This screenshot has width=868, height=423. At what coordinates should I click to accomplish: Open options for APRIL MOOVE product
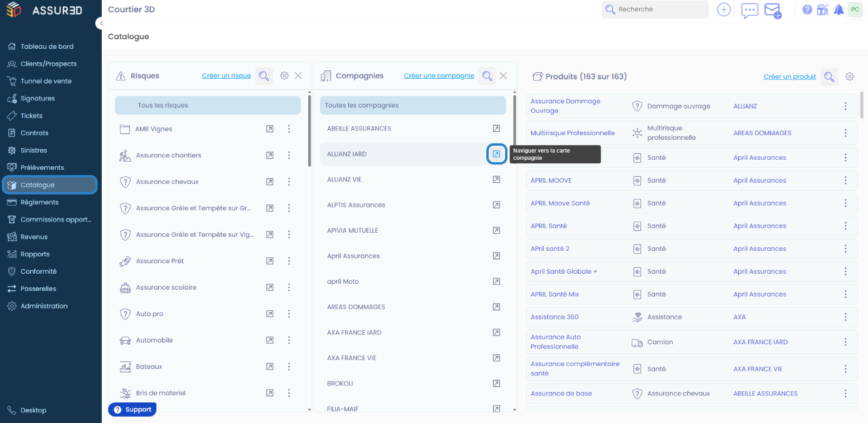(846, 180)
